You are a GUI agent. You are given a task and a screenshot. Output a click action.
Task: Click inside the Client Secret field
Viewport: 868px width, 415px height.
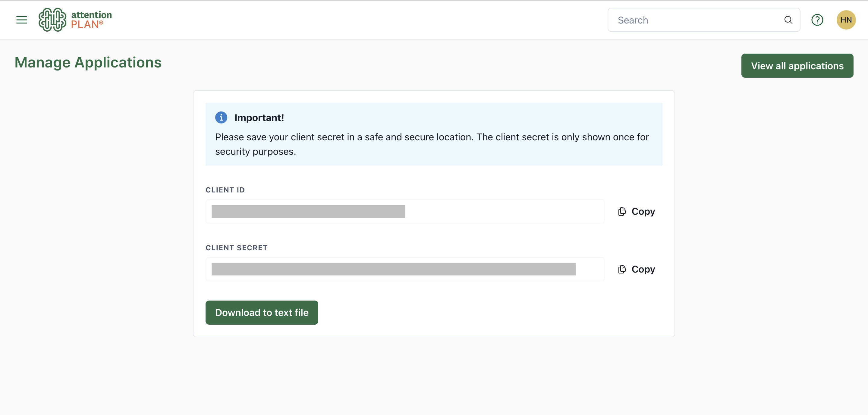404,269
